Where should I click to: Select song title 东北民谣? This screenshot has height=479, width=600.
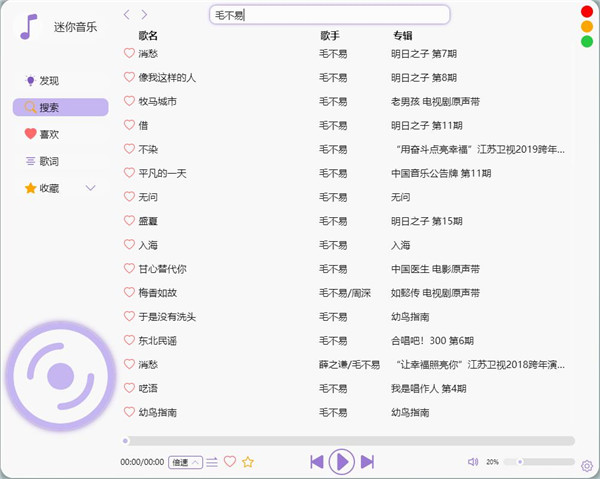click(158, 341)
